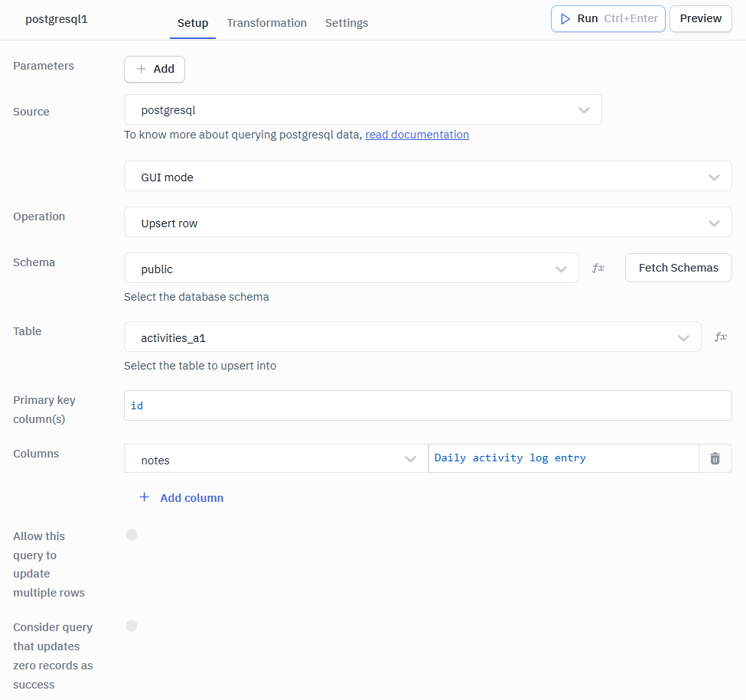Expand the Table dropdown showing activities_a1
The height and width of the screenshot is (700, 746).
point(413,337)
